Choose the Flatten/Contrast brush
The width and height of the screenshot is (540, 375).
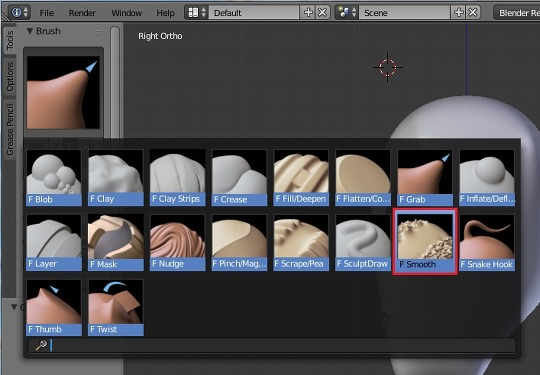tap(363, 178)
